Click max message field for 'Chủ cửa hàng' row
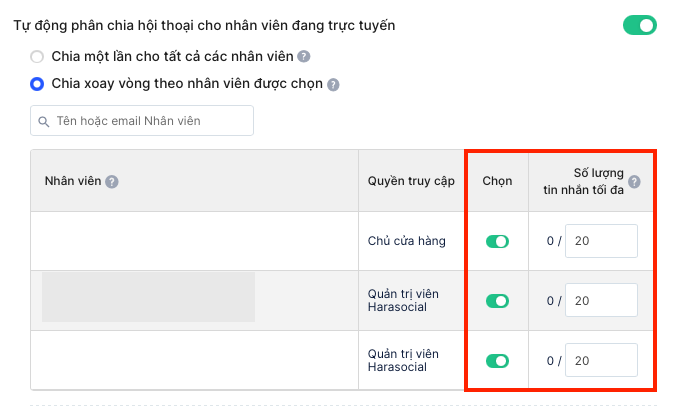677x415 pixels. click(x=601, y=241)
